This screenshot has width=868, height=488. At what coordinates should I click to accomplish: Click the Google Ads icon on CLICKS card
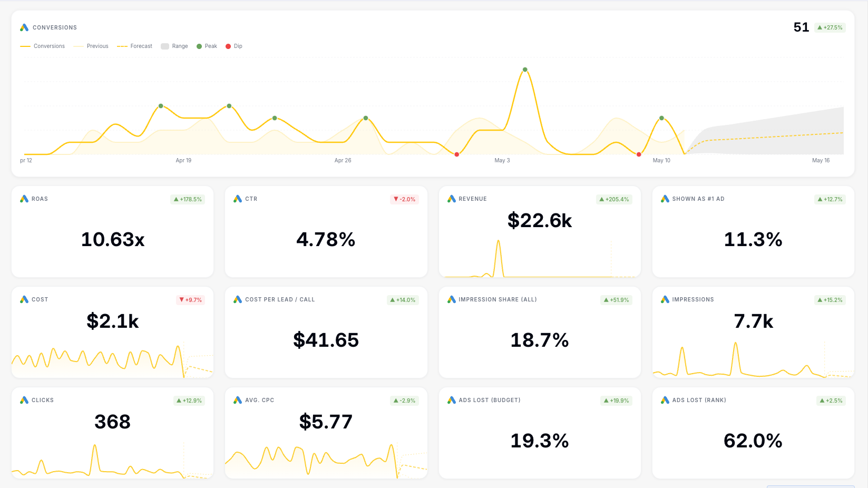coord(24,400)
